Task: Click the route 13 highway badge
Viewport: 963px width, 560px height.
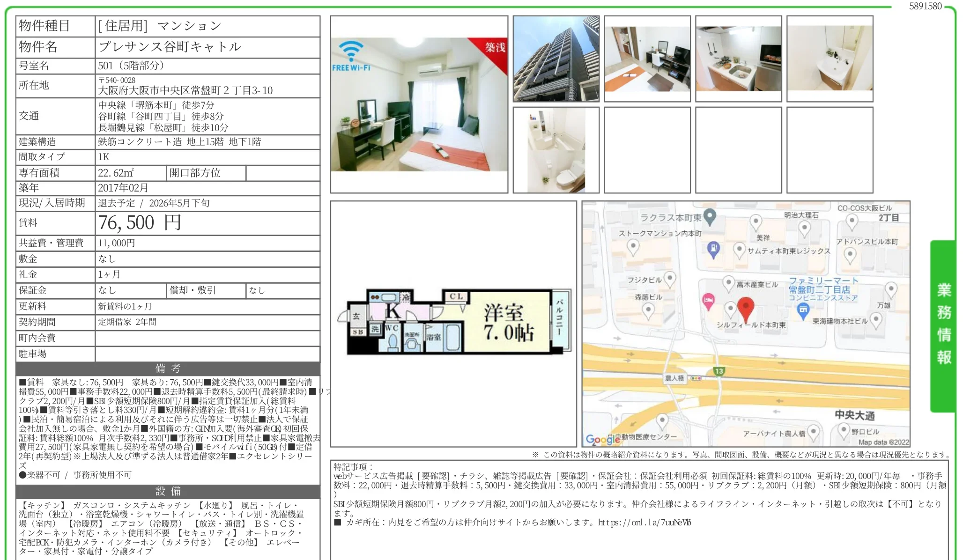Action: (719, 371)
